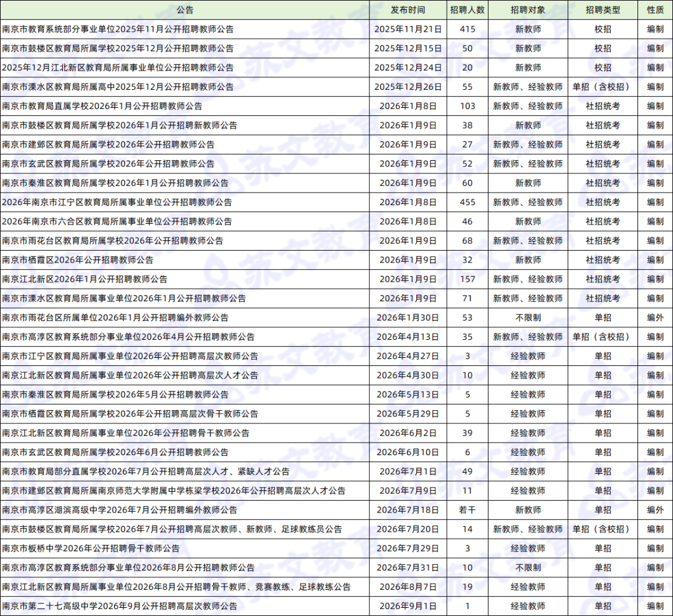Click the '招聘类型' column header

point(603,10)
